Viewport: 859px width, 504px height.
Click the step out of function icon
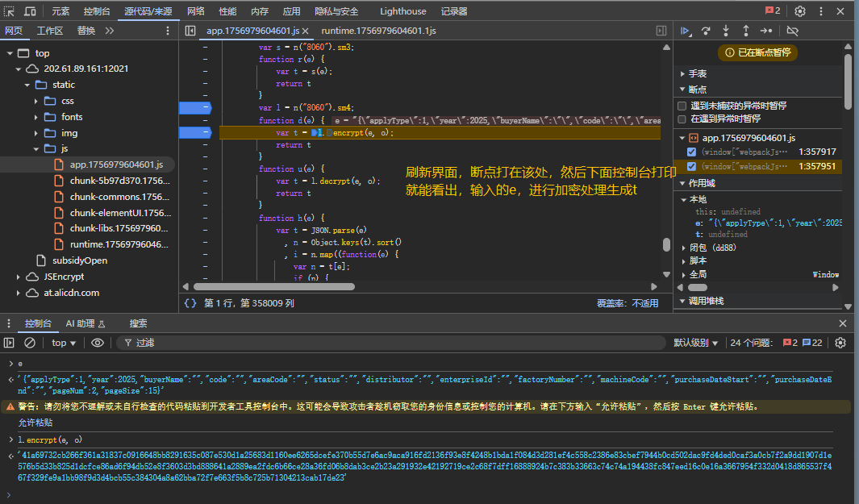pos(745,31)
